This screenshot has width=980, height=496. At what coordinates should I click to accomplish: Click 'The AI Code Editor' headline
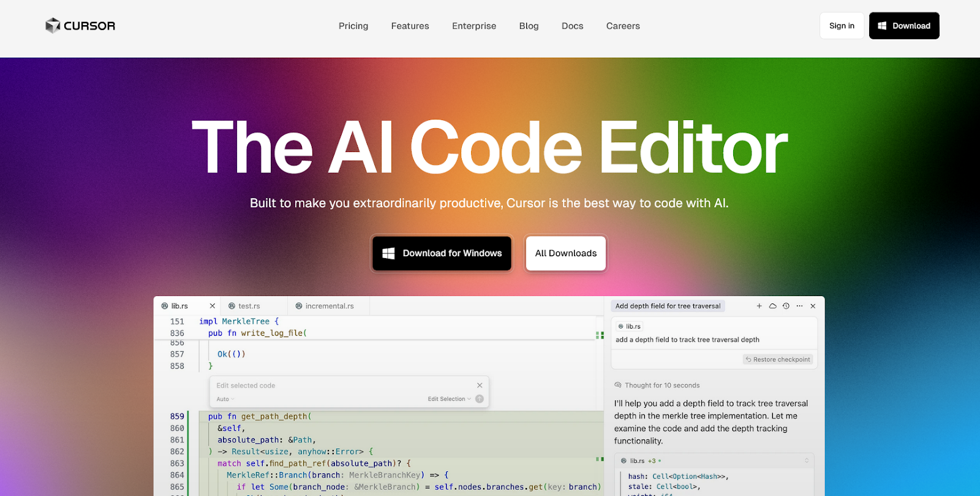tap(489, 147)
